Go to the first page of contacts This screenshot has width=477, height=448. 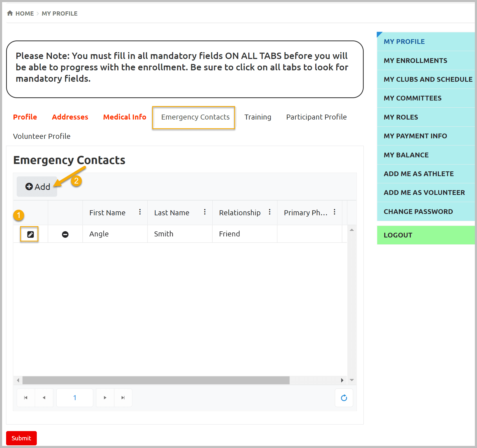26,397
